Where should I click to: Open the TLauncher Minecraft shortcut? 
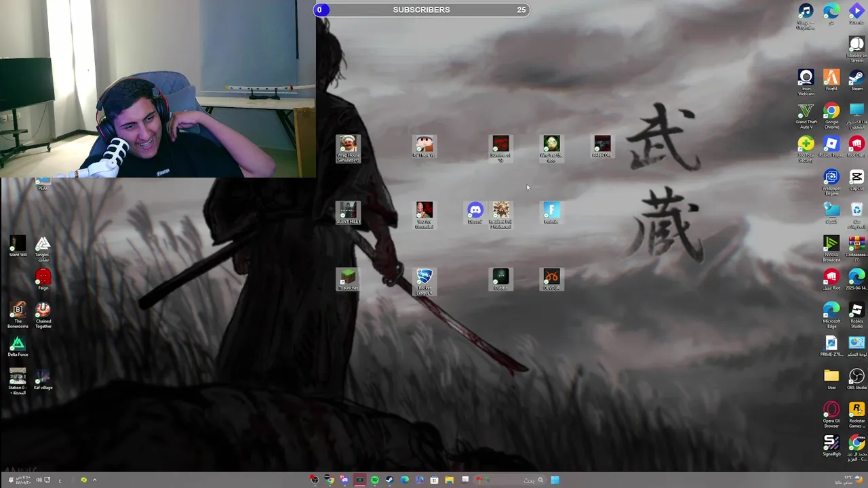pos(348,279)
